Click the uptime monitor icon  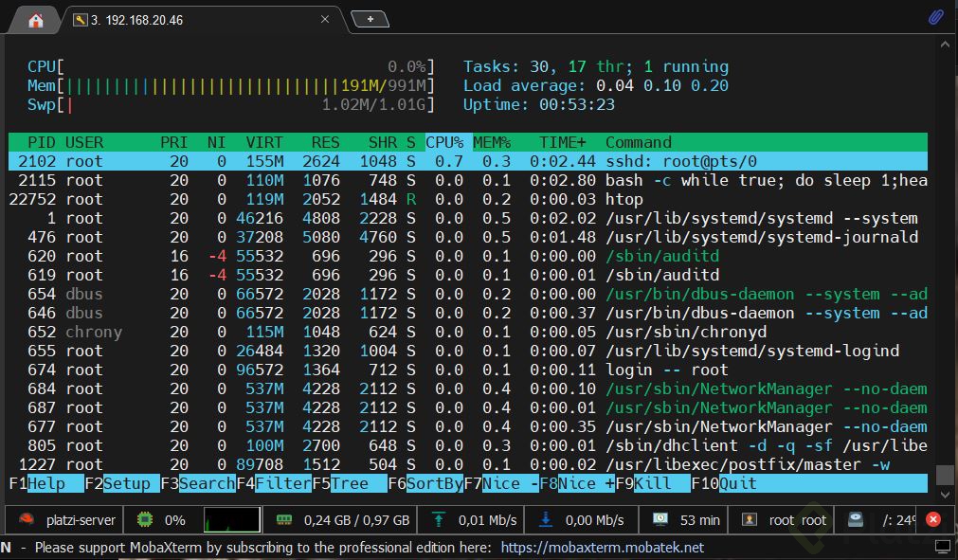660,519
